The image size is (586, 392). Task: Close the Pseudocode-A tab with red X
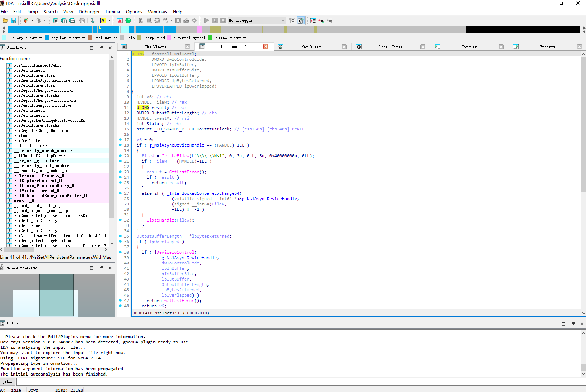click(266, 46)
